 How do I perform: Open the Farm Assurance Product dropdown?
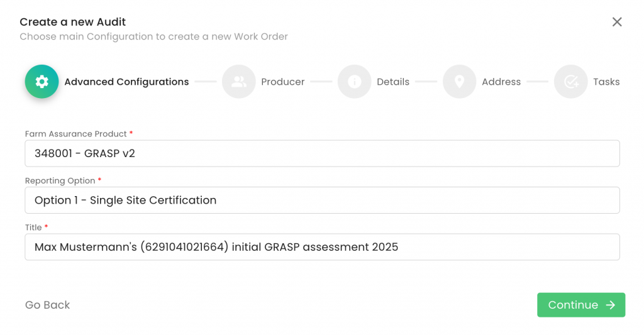322,153
